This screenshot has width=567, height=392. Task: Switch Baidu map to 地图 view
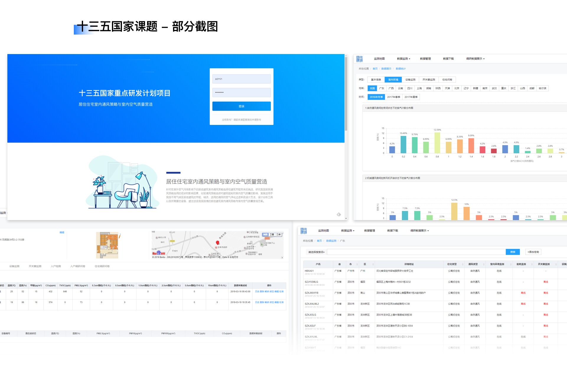[265, 235]
